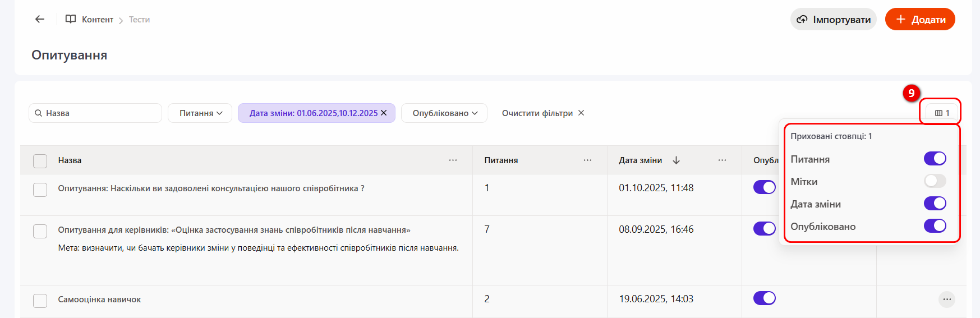The width and height of the screenshot is (980, 318).
Task: Expand the Опубліковано filter dropdown
Action: [x=444, y=113]
